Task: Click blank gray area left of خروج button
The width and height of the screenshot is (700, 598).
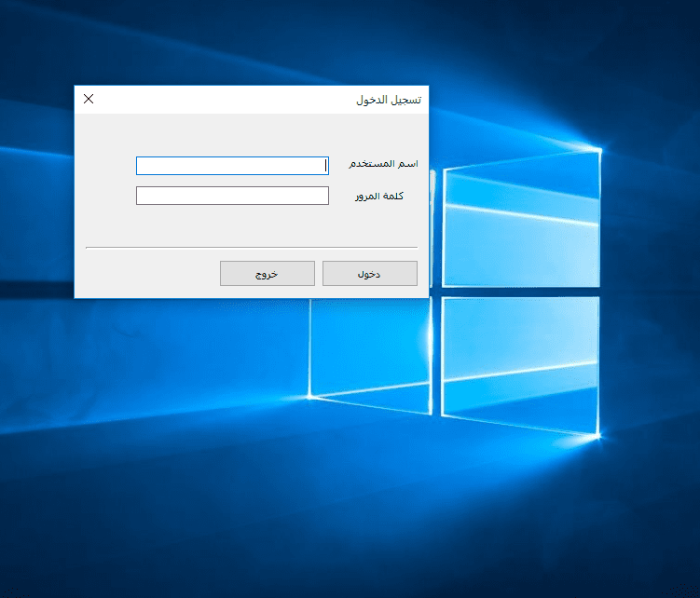Action: [x=144, y=274]
